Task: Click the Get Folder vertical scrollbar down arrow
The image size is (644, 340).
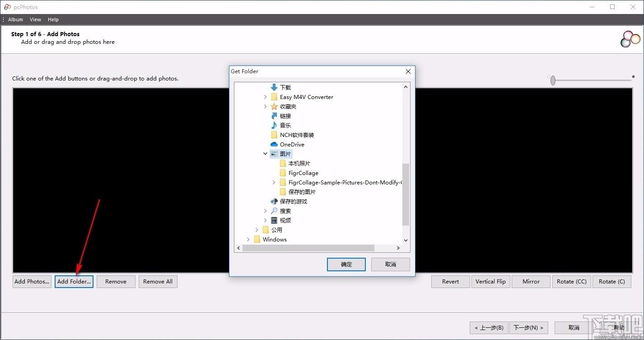Action: point(406,241)
